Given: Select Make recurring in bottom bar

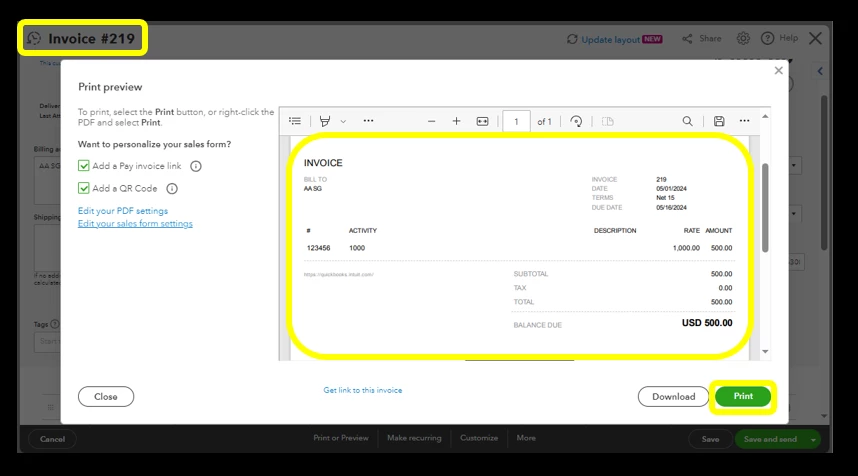Looking at the screenshot, I should tap(414, 438).
